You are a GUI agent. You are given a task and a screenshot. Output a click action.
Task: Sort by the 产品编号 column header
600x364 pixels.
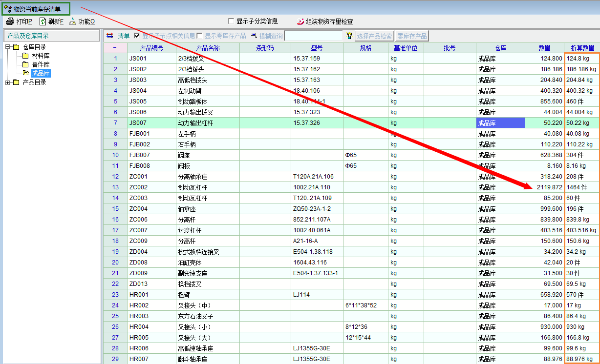point(151,48)
